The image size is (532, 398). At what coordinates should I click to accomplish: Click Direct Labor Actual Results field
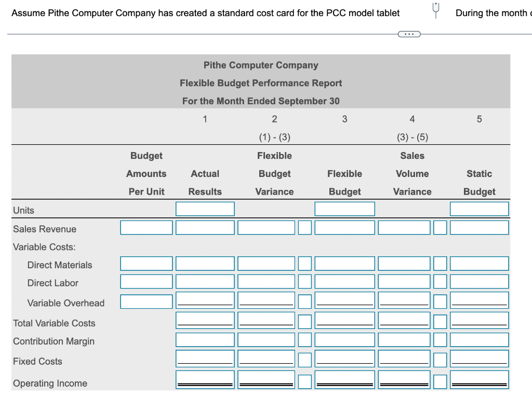click(205, 281)
